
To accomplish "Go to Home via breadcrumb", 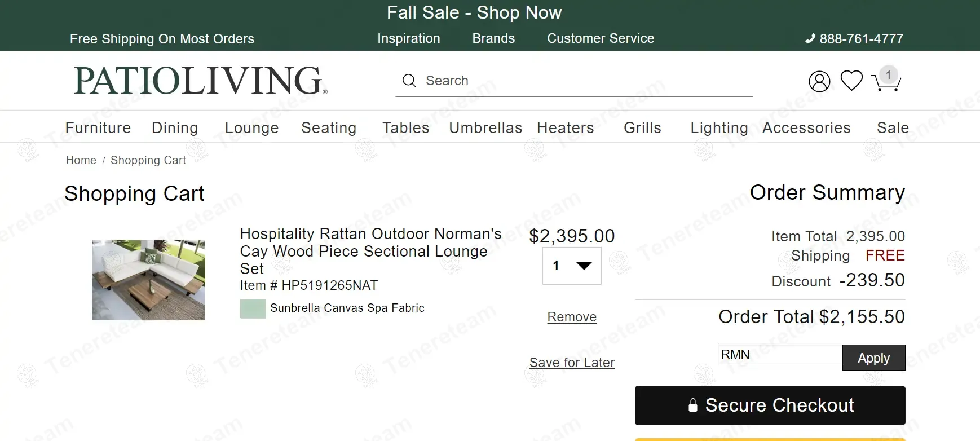I will tap(81, 160).
